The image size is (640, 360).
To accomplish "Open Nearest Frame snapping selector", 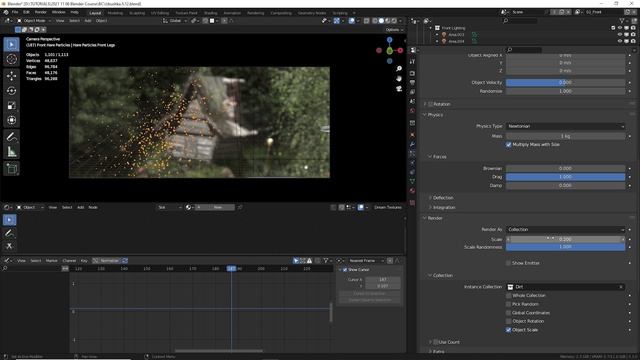I will click(366, 260).
